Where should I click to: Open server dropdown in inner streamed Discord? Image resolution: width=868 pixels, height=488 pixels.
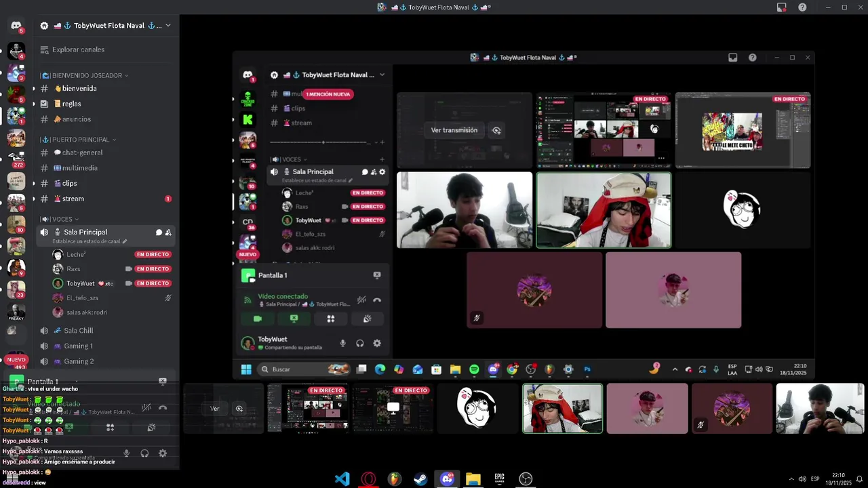tap(382, 75)
